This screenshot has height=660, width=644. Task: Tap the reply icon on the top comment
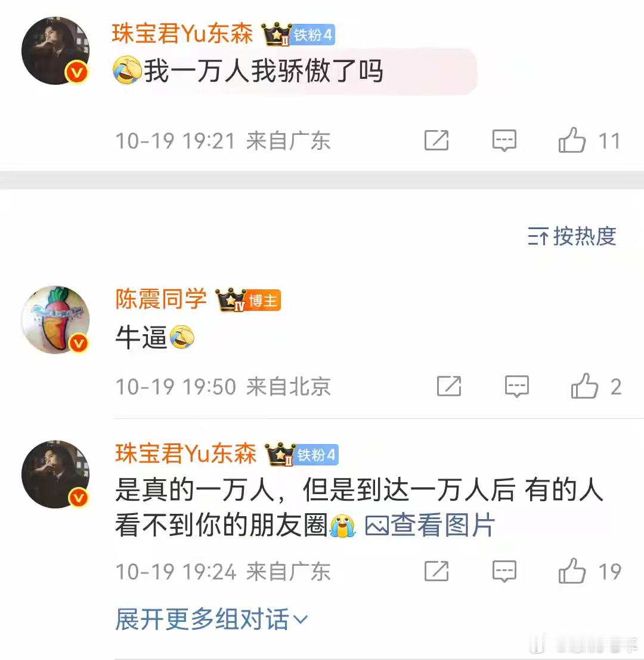click(x=504, y=140)
